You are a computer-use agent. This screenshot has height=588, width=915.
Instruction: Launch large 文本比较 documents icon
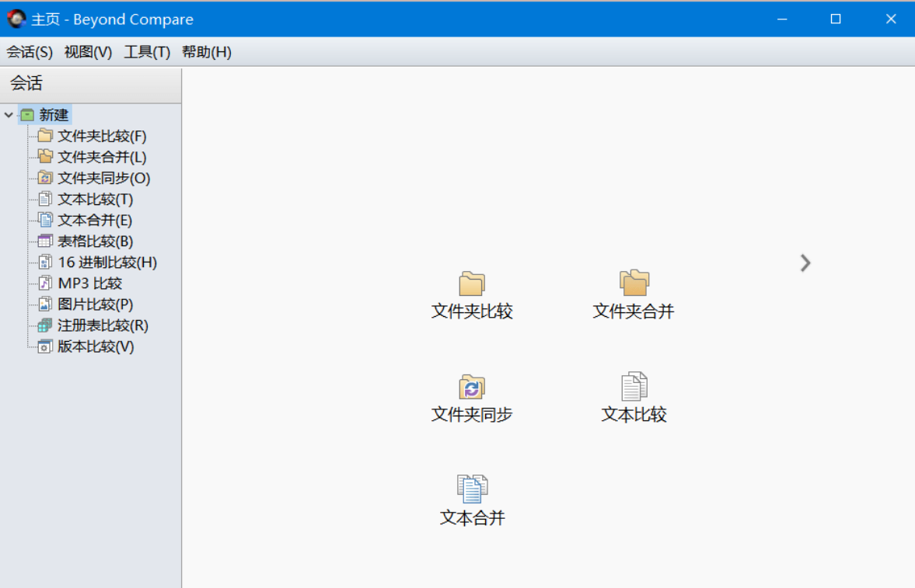634,386
